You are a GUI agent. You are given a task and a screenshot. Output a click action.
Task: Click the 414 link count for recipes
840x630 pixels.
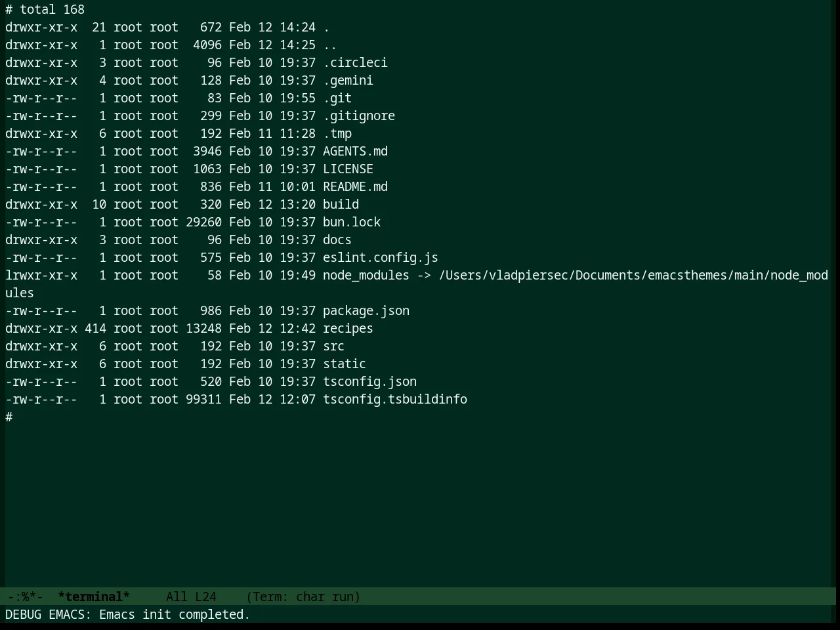(95, 328)
